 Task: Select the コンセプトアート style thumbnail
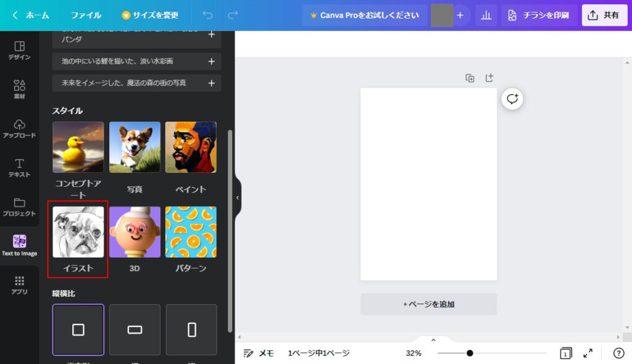point(78,147)
